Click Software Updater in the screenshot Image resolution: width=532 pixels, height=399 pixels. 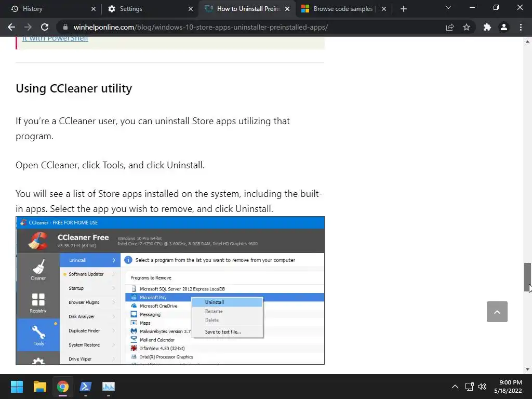(x=86, y=274)
